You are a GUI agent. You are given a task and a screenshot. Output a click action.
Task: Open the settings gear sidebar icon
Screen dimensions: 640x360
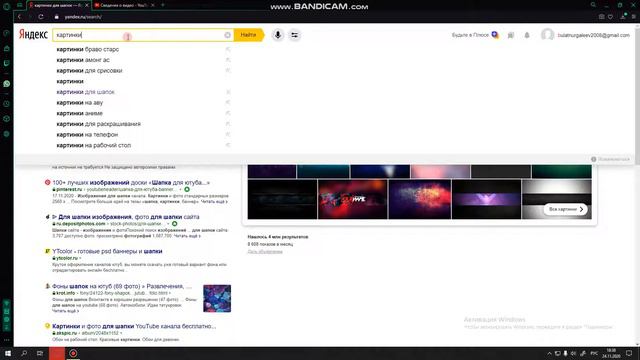pyautogui.click(x=7, y=134)
